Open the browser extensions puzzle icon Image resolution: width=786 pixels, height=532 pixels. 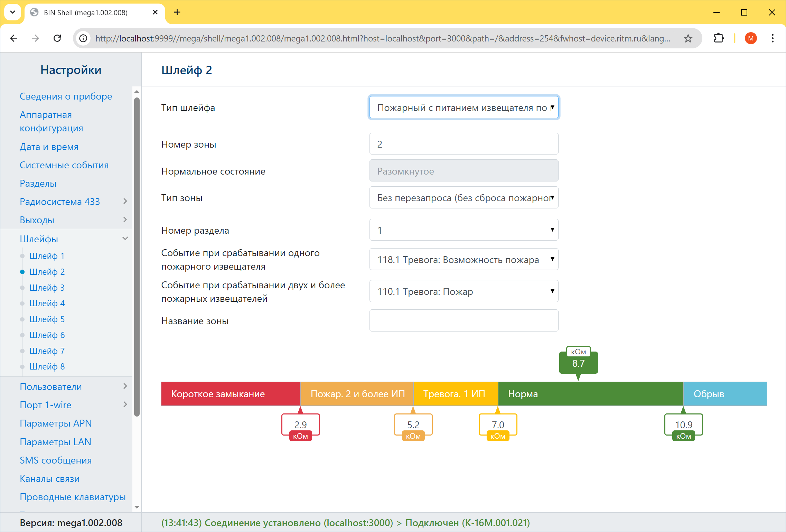coord(719,38)
